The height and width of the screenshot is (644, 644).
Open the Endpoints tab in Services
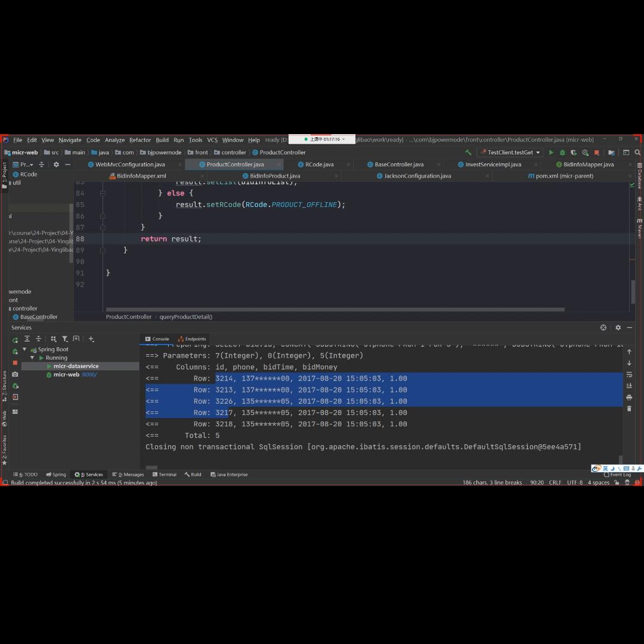click(x=195, y=339)
